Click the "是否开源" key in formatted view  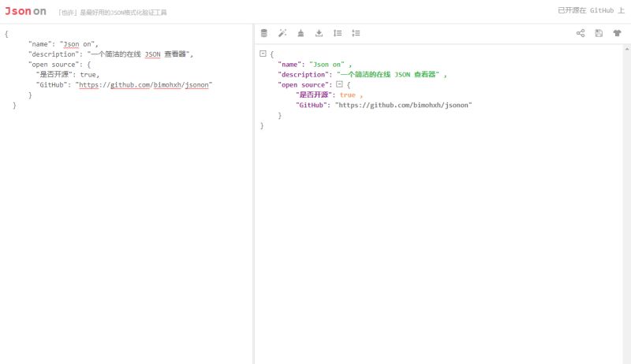pyautogui.click(x=314, y=95)
